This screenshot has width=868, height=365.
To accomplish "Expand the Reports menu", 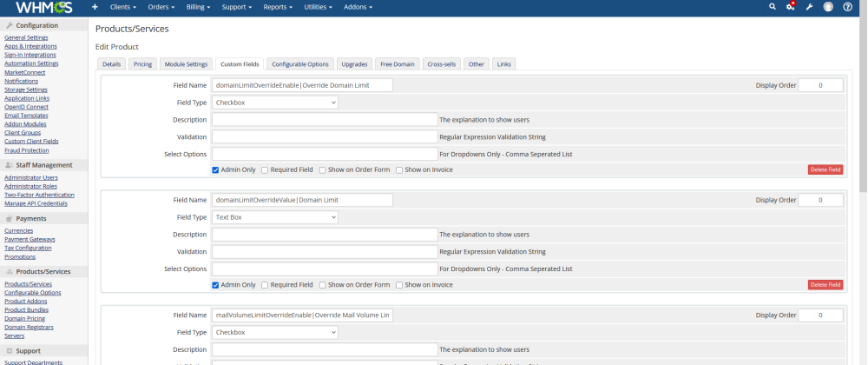I will coord(278,7).
